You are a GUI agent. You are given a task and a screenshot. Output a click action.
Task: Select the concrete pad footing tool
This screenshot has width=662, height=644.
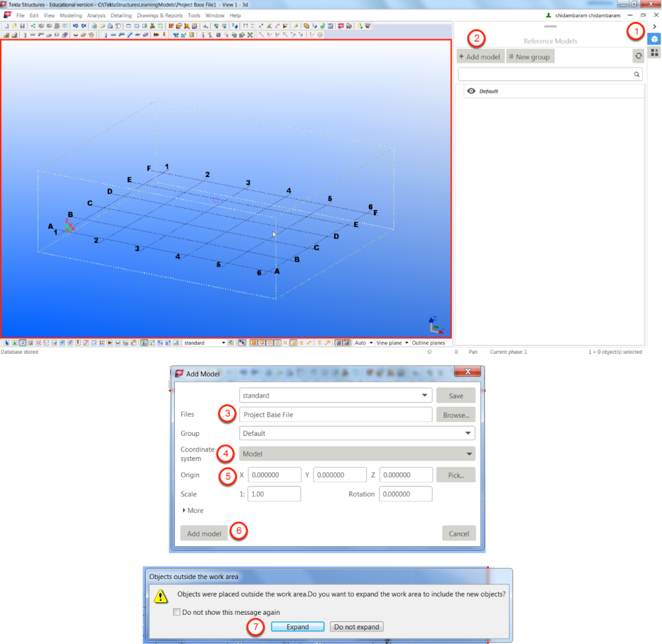coord(7,35)
